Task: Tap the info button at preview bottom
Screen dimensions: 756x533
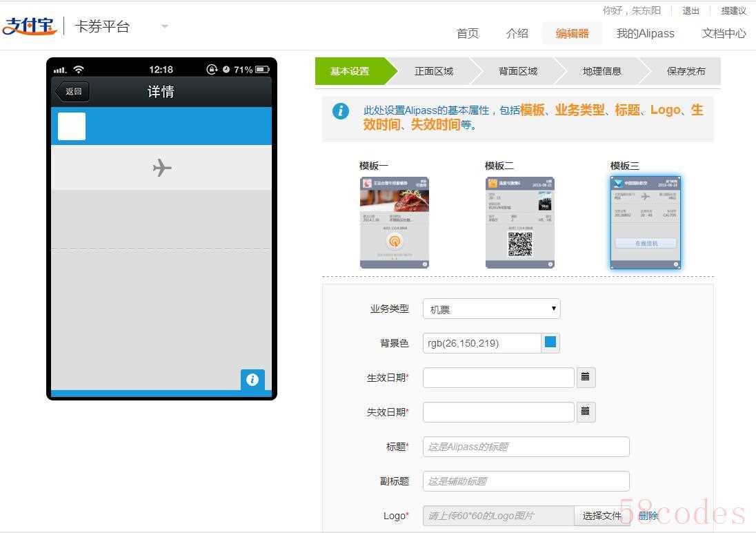Action: pos(252,380)
